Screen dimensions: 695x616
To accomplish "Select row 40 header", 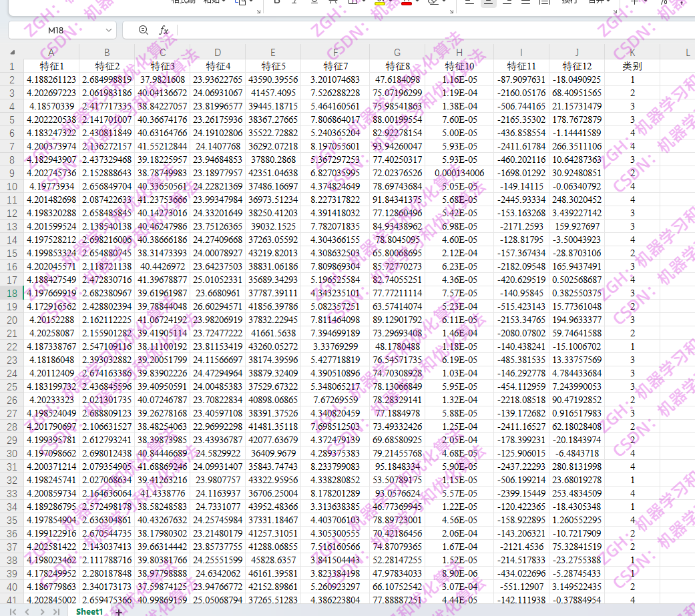I will pyautogui.click(x=12, y=587).
